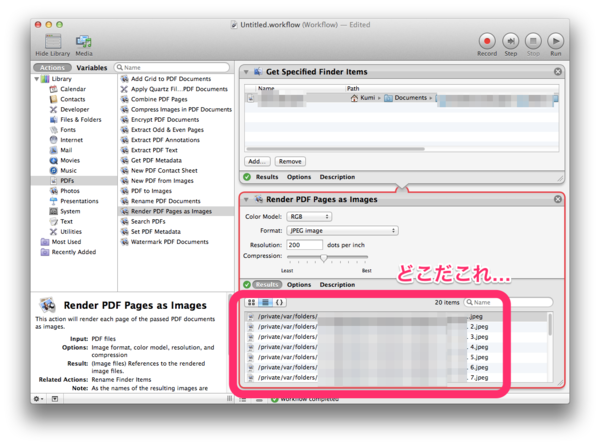The image size is (600, 446).
Task: Switch results to icon view
Action: [x=251, y=303]
